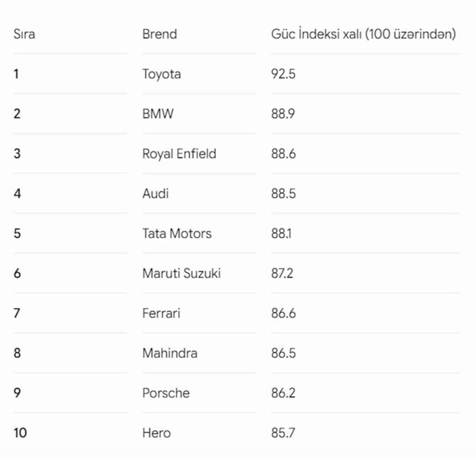Click the 85.7 score value
Image resolution: width=476 pixels, height=460 pixels.
click(x=283, y=433)
